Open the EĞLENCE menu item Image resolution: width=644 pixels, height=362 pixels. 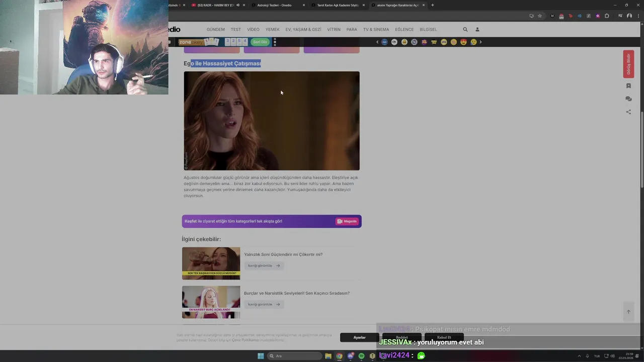coord(404,30)
